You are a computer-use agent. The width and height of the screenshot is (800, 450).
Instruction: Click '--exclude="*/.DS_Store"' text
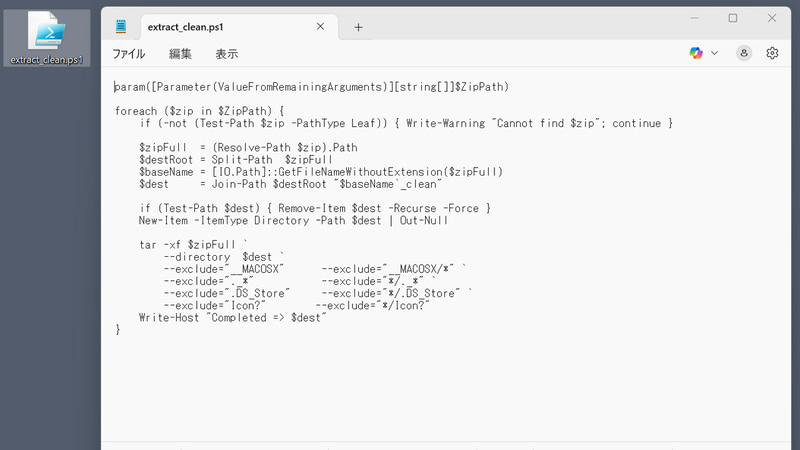391,293
